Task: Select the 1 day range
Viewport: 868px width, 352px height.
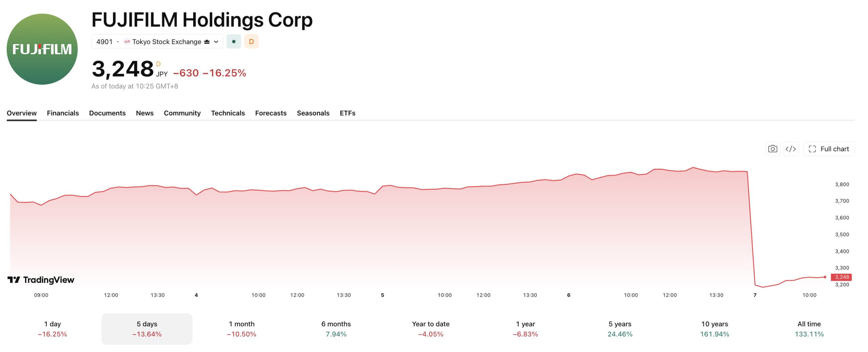Action: pyautogui.click(x=53, y=329)
